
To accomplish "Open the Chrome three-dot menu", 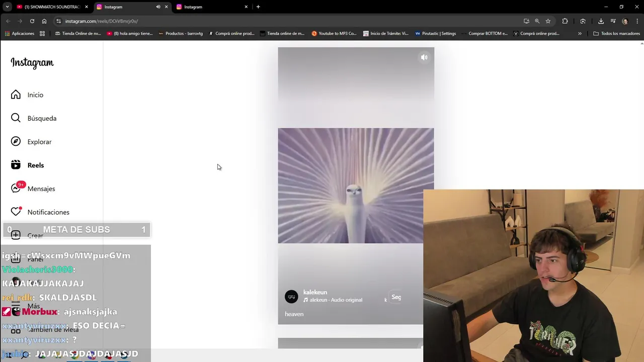I will [636, 21].
